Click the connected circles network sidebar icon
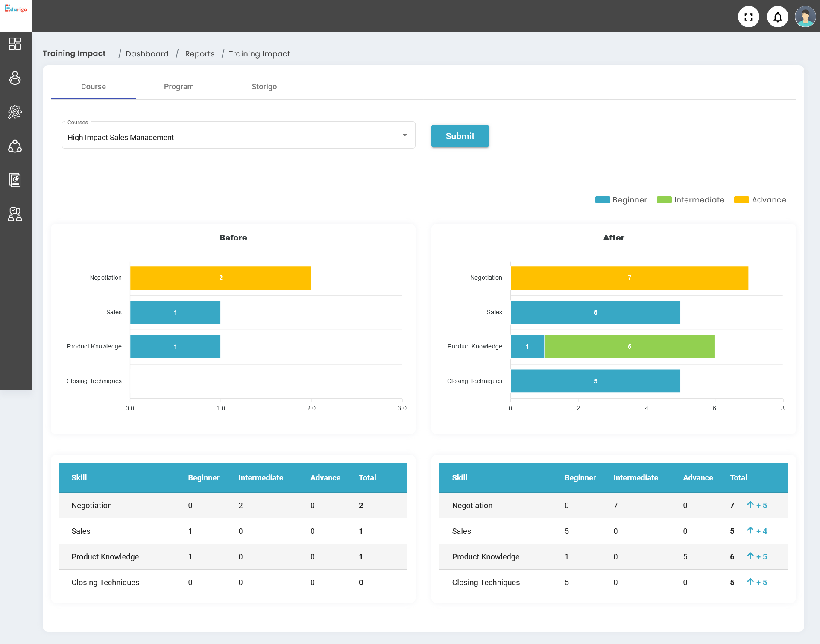 [x=15, y=146]
